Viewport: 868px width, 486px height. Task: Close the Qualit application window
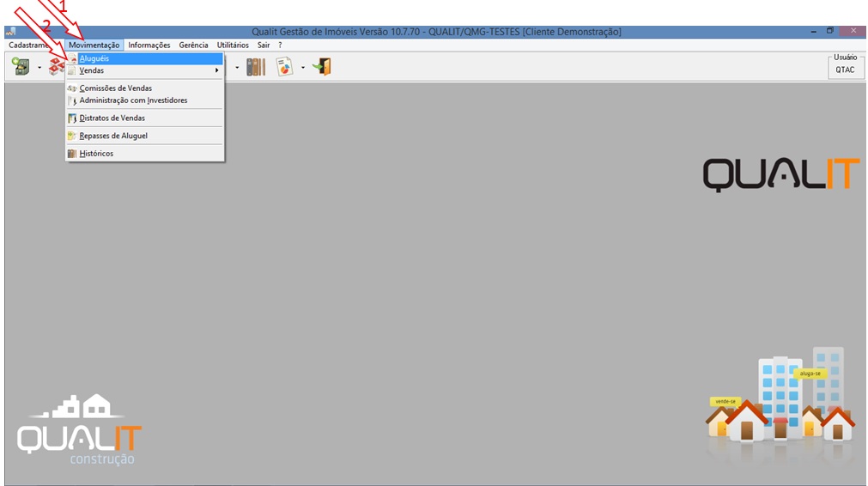853,31
